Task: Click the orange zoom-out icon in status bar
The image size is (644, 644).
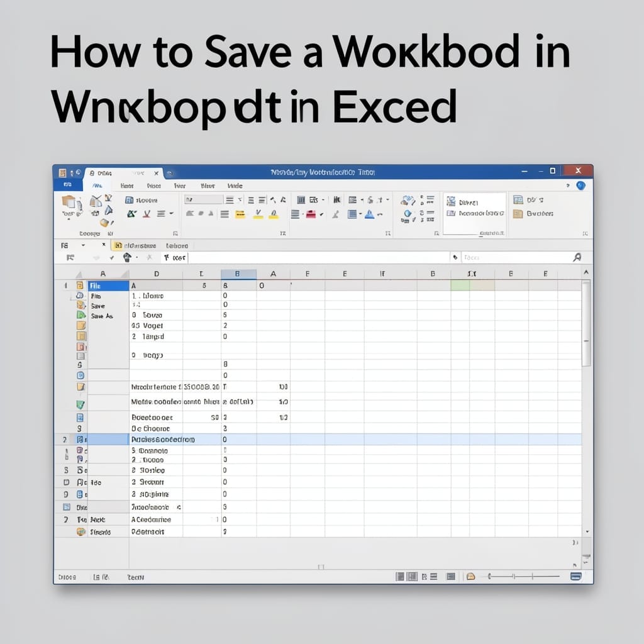Action: click(x=470, y=577)
